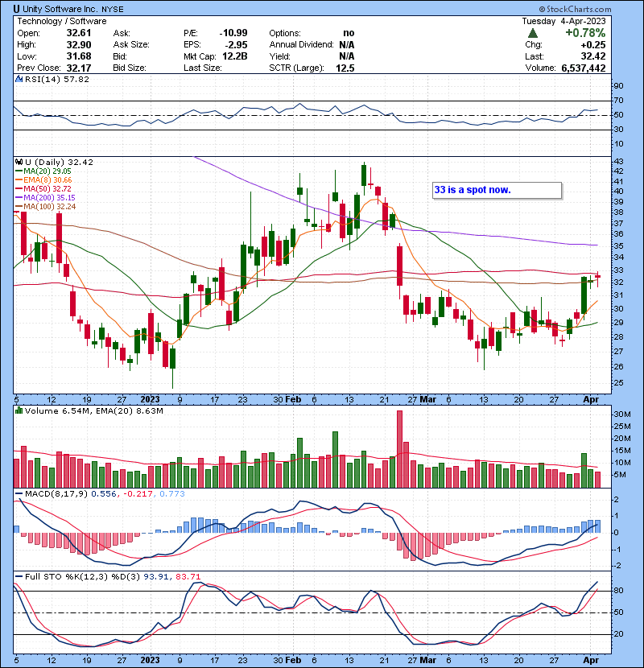This screenshot has height=668, width=644.
Task: Click the MA(20) 29.05 legend entry
Action: point(47,171)
